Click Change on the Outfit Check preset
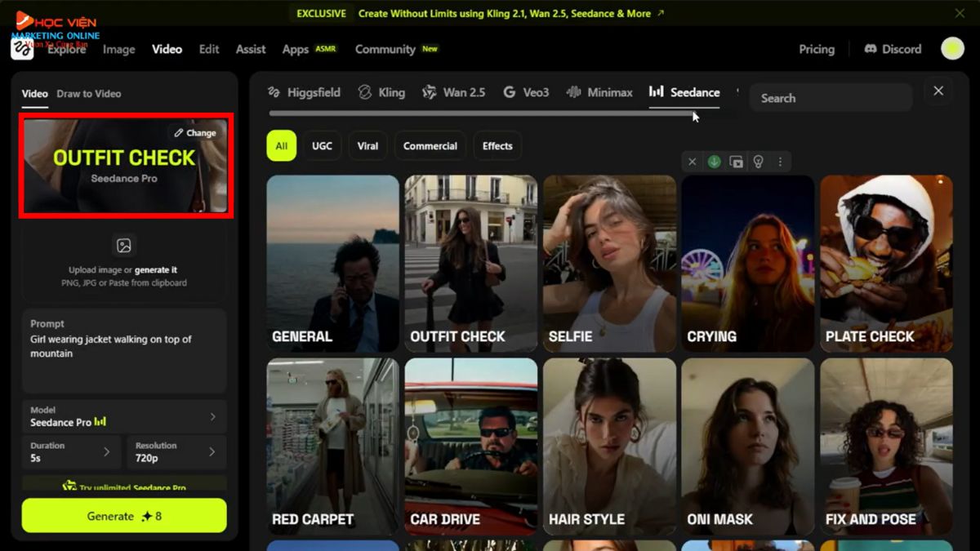The image size is (980, 551). [x=196, y=133]
